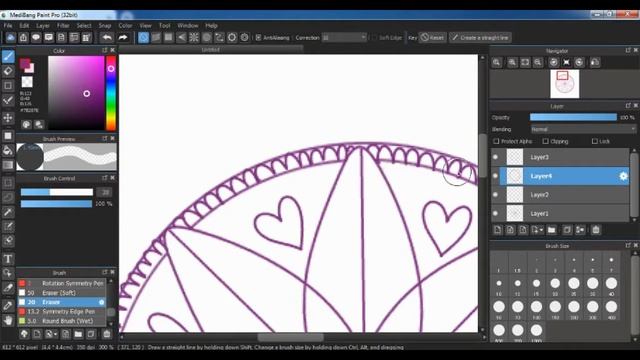
Task: Select the Rotation Symmetry Pen brush
Action: 62,283
